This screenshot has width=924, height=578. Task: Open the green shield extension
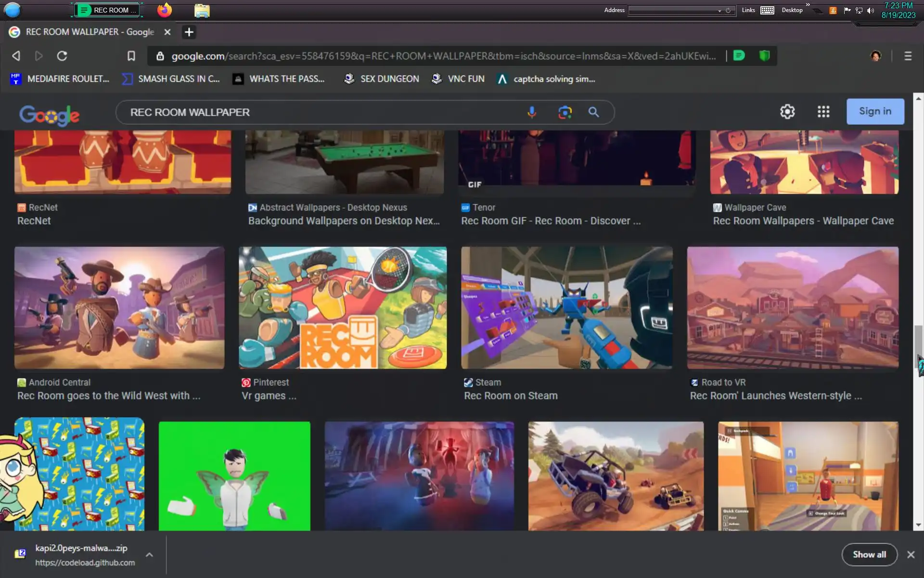pos(764,56)
